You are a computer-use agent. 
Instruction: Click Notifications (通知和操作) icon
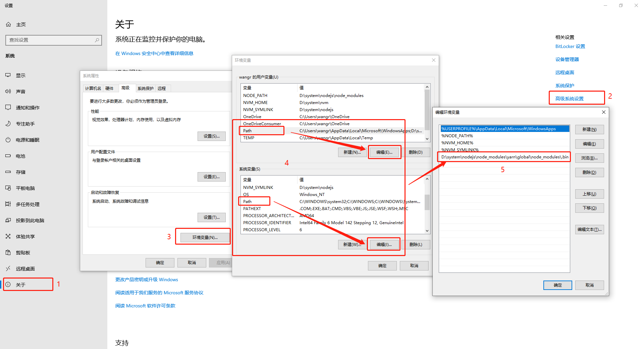8,107
